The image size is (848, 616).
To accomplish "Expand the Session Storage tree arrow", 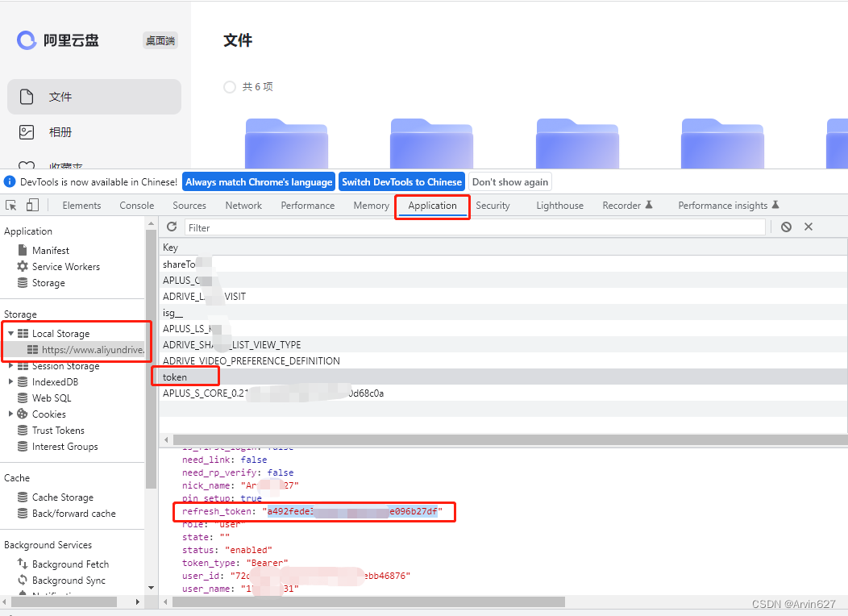I will [x=10, y=365].
